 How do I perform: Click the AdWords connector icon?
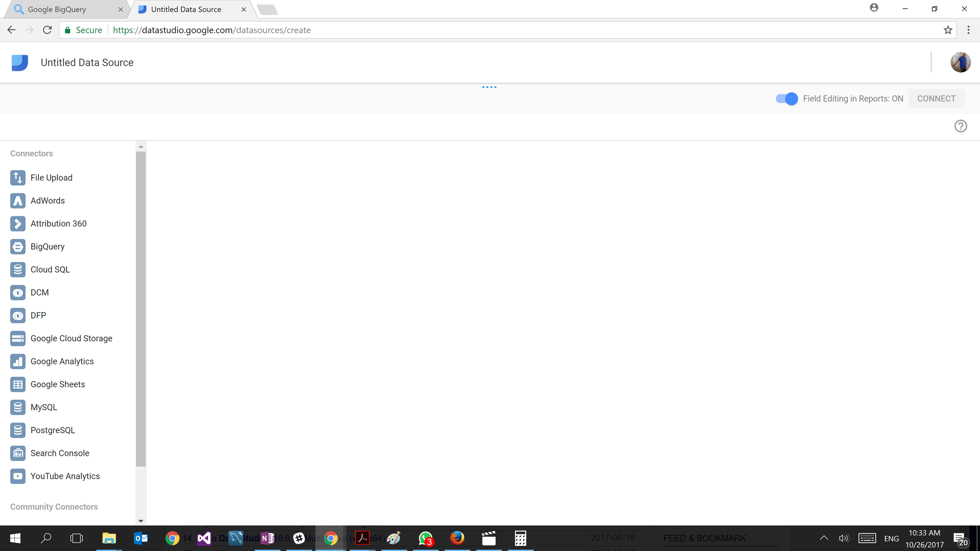pyautogui.click(x=18, y=201)
